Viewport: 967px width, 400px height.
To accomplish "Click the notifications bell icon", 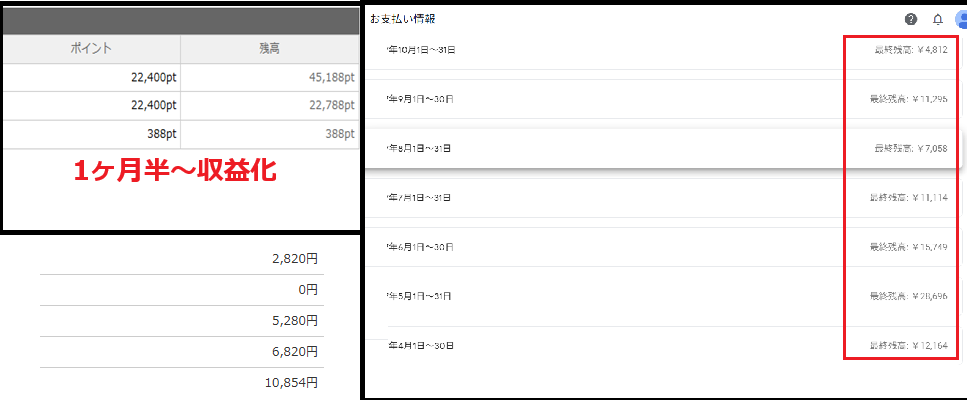I will 937,19.
